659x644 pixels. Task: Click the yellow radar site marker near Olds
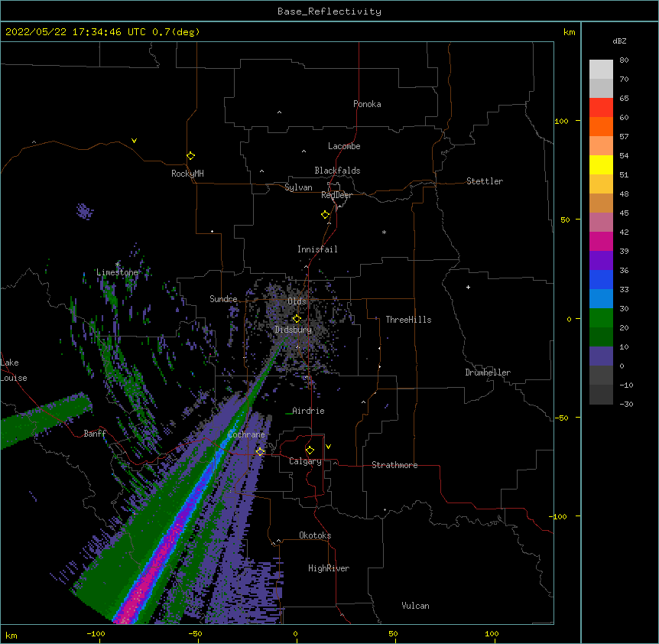297,319
